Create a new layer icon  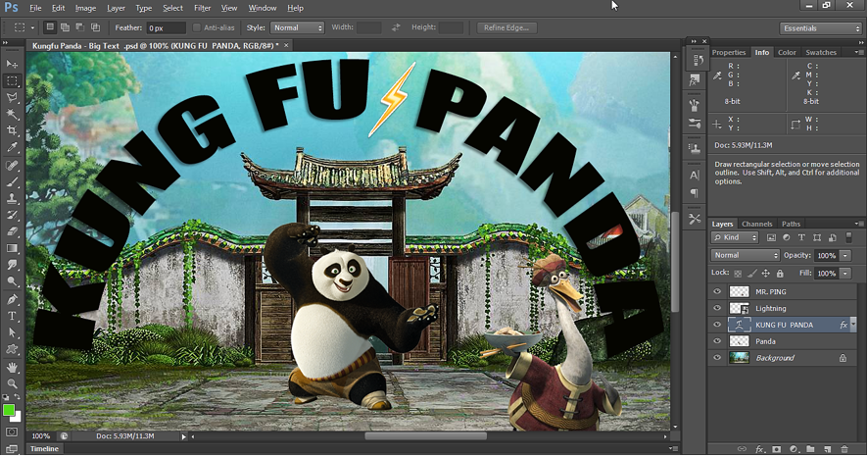[x=827, y=449]
